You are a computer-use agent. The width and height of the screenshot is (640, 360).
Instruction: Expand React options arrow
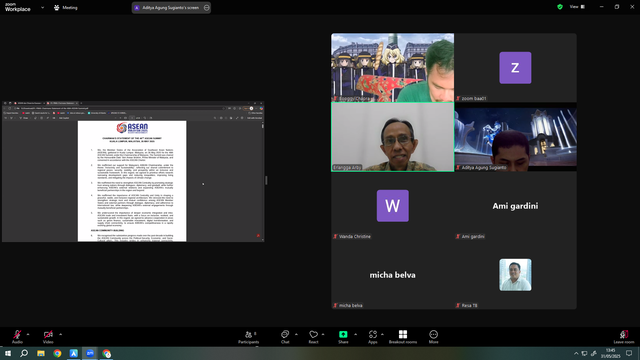(x=323, y=335)
